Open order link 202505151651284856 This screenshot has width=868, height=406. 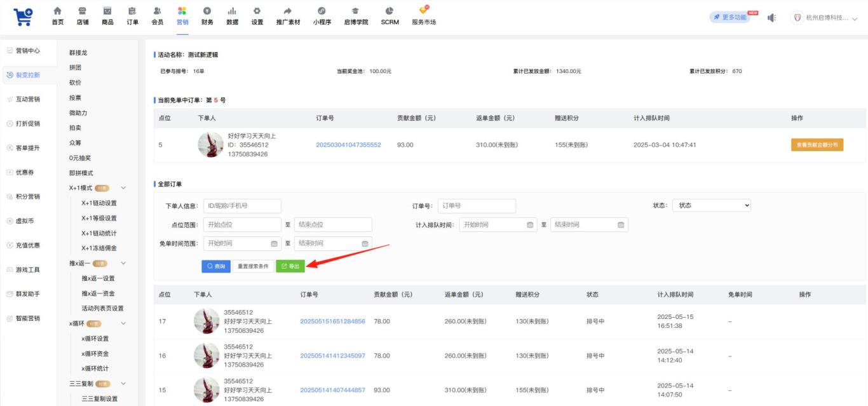point(332,321)
